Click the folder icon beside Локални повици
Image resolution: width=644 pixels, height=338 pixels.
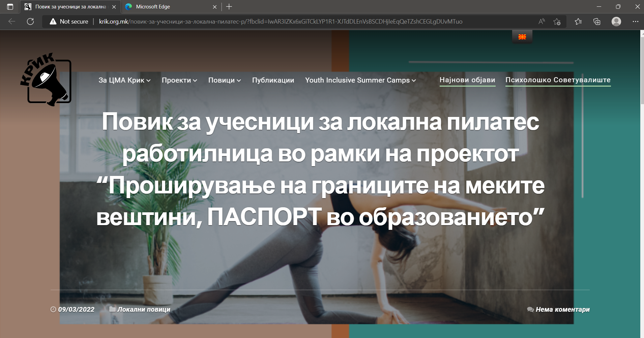(112, 309)
